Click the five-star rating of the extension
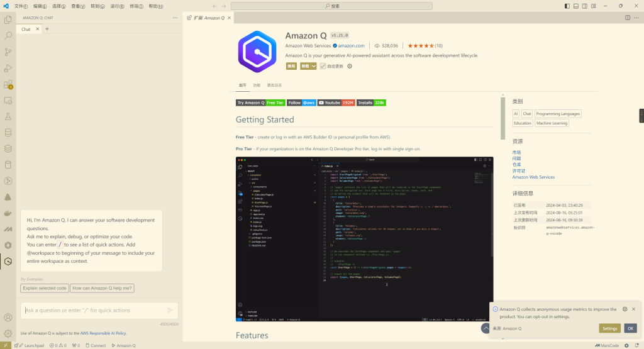The width and height of the screenshot is (644, 349). click(421, 45)
